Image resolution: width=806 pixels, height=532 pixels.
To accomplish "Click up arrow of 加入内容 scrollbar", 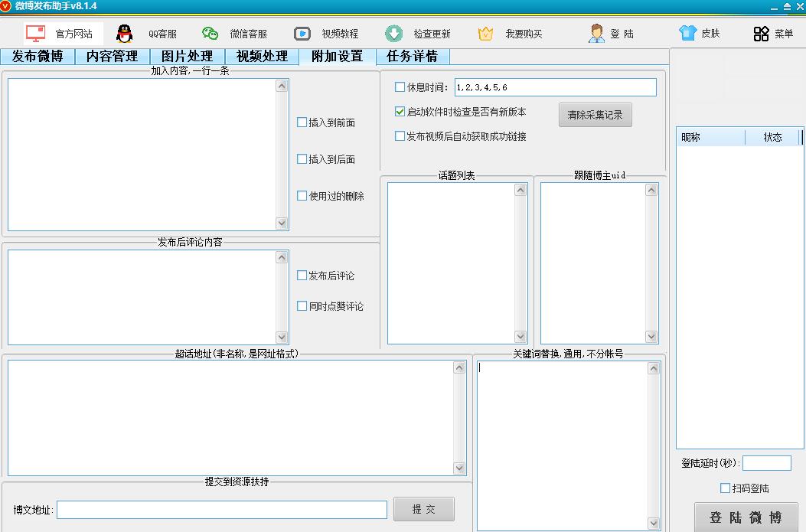I will 282,86.
